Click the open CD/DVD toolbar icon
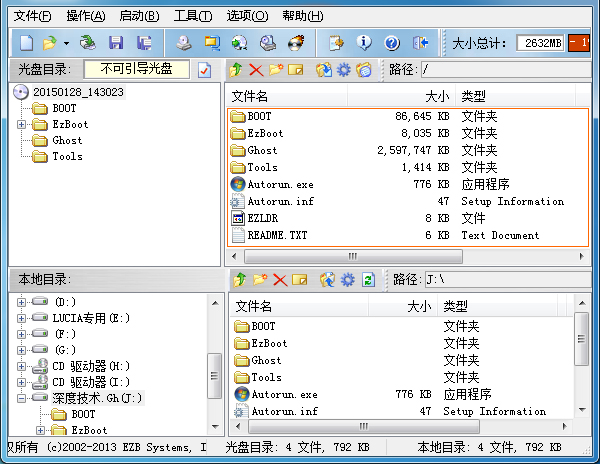The image size is (600, 464). coord(88,43)
